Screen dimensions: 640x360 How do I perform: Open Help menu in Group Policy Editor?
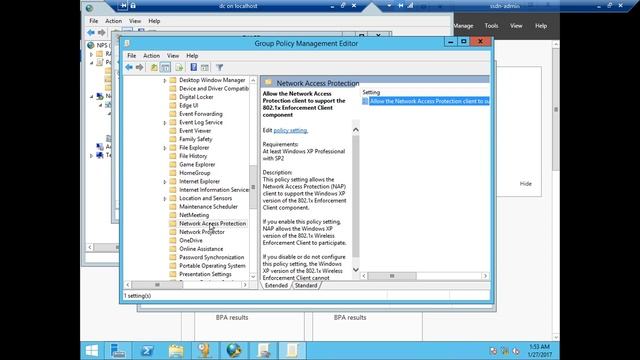click(x=192, y=56)
